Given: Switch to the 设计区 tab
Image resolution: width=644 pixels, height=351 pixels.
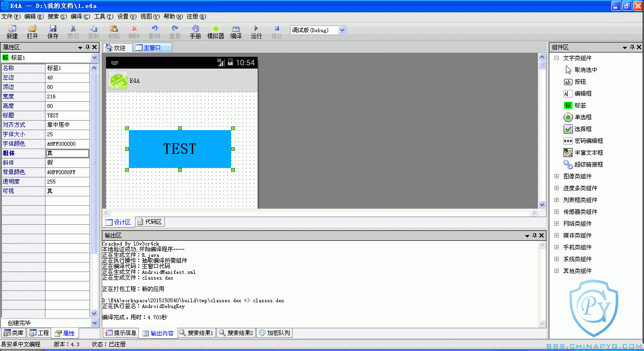Looking at the screenshot, I should [119, 222].
